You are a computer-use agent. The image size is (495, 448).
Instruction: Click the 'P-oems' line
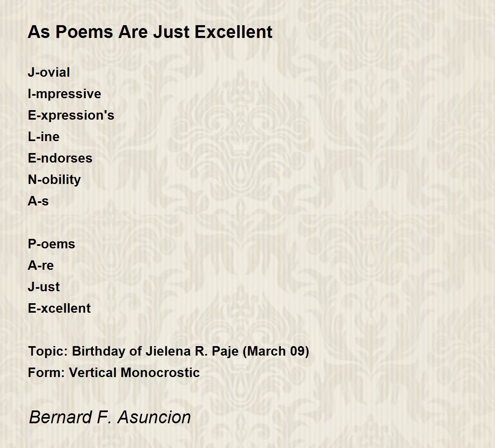(x=52, y=244)
